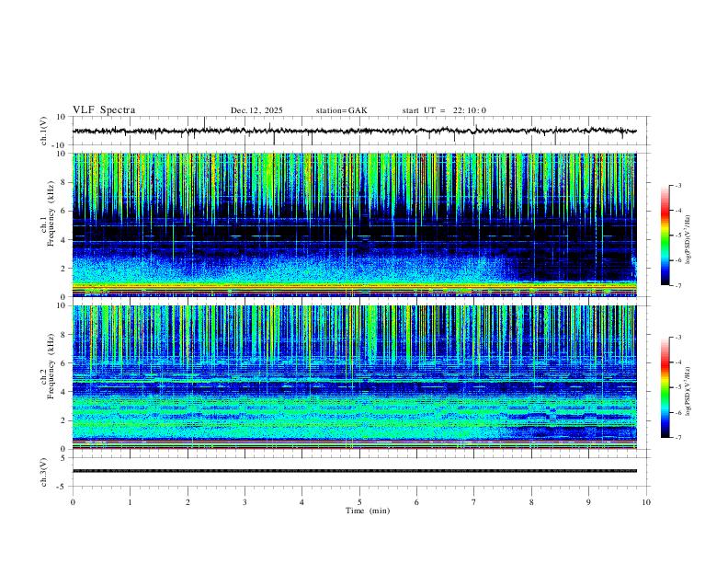This screenshot has height=563, width=728.
Task: Click time axis tick label "0"
Action: 73,502
